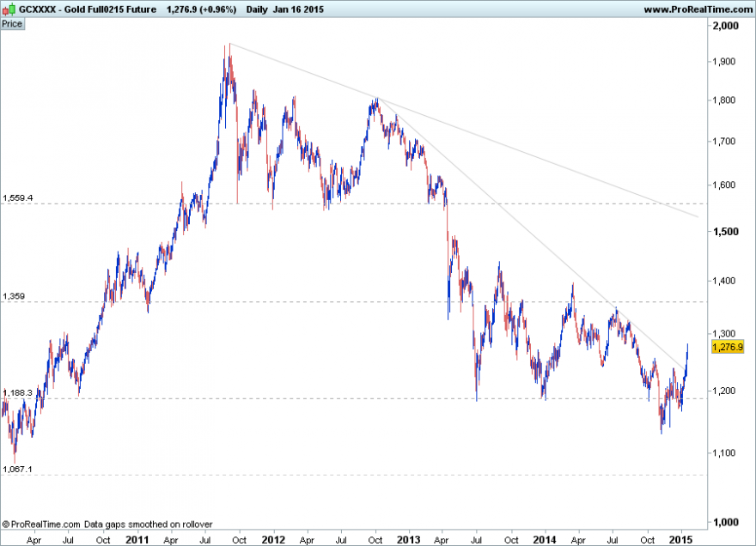Click the 1,067.1 level label

[17, 470]
